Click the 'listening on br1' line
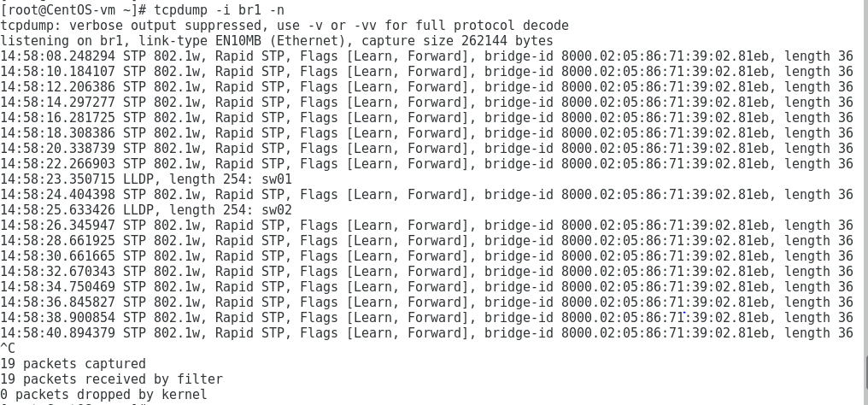This screenshot has height=405, width=868. (x=277, y=41)
